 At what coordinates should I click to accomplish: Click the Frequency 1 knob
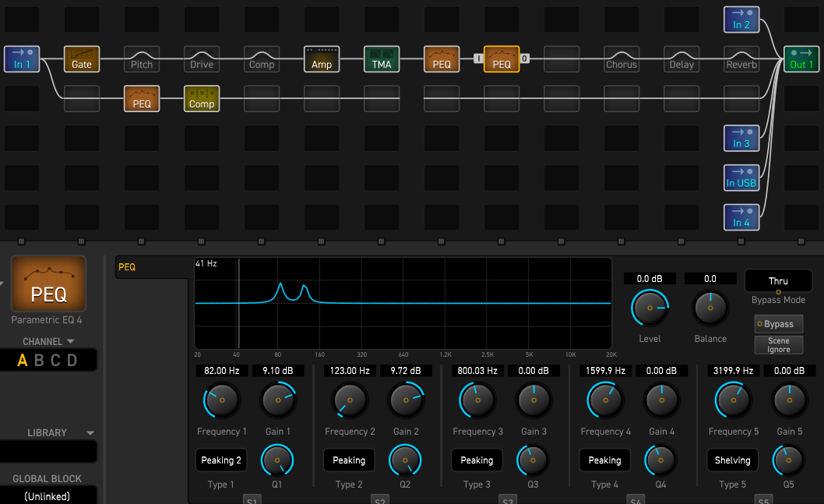(222, 400)
